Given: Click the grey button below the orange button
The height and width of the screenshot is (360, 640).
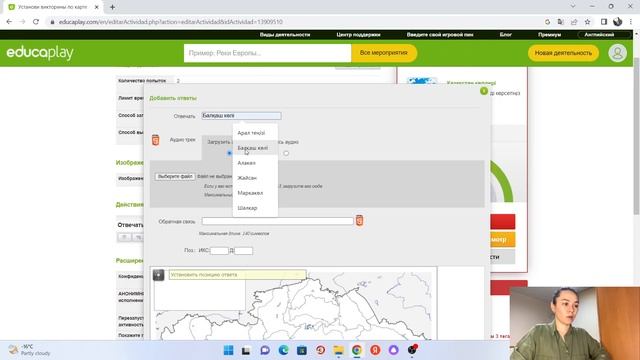Looking at the screenshot, I should pyautogui.click(x=502, y=257).
